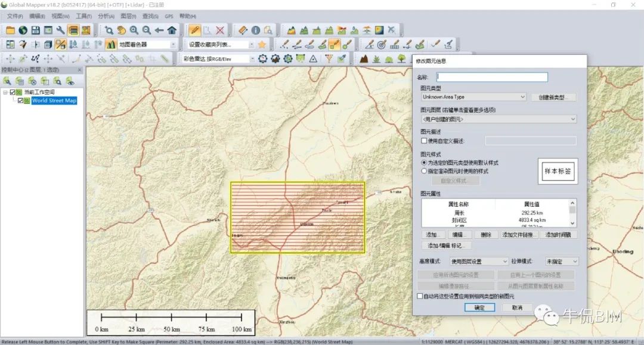Select World Street Map layer in tree
Viewport: 644px width, 345px height.
(x=54, y=101)
